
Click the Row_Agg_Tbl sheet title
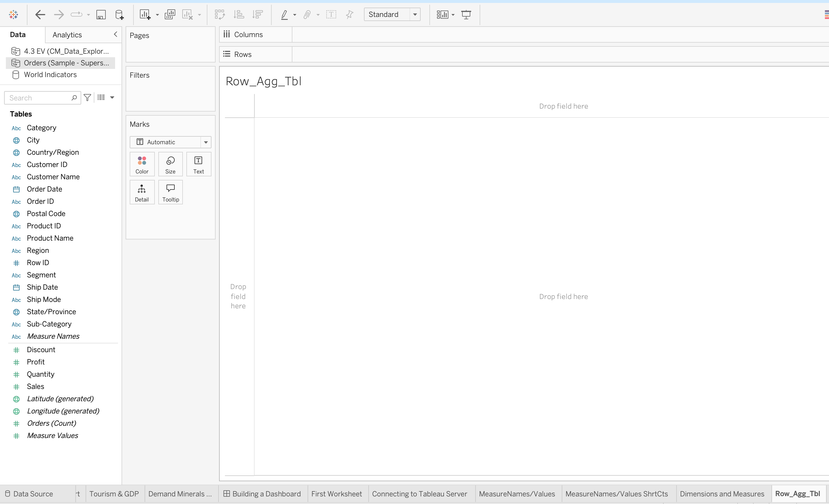click(263, 81)
